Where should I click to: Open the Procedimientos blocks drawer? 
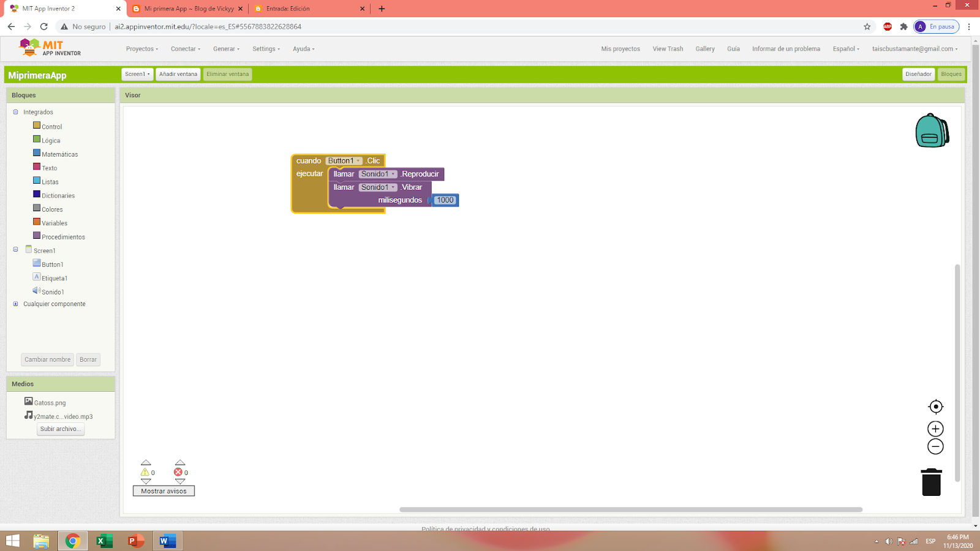63,237
